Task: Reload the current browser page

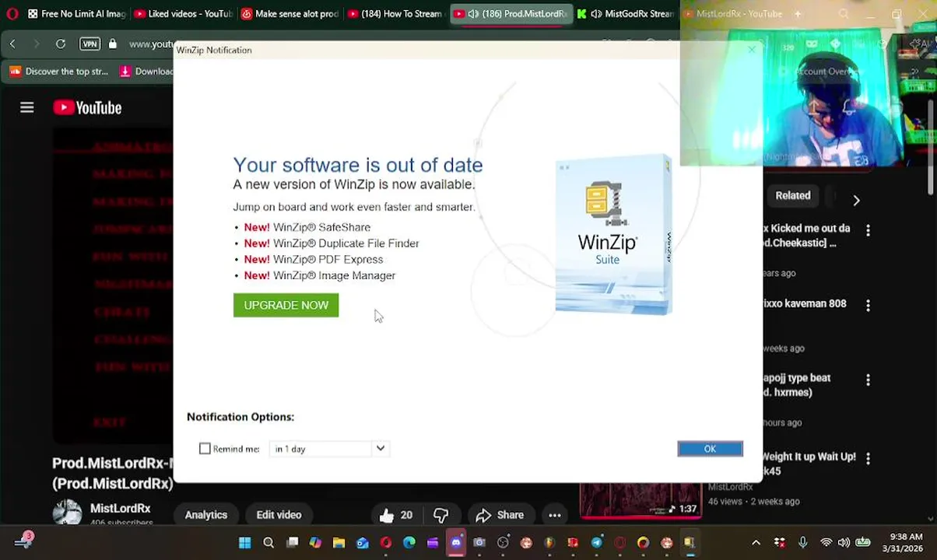Action: coord(61,44)
